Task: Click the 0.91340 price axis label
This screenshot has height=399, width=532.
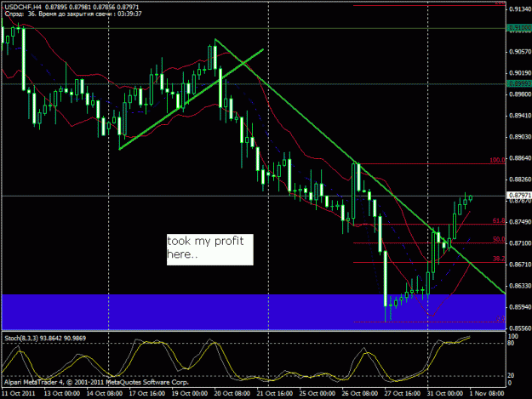Action: 520,9
